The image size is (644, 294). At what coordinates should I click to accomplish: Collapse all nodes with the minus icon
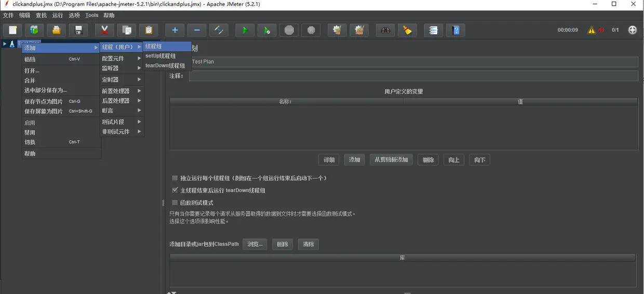click(197, 30)
